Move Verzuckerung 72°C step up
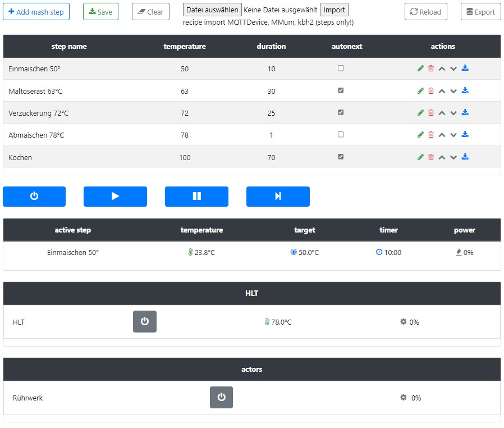This screenshot has height=428, width=504. pos(442,113)
